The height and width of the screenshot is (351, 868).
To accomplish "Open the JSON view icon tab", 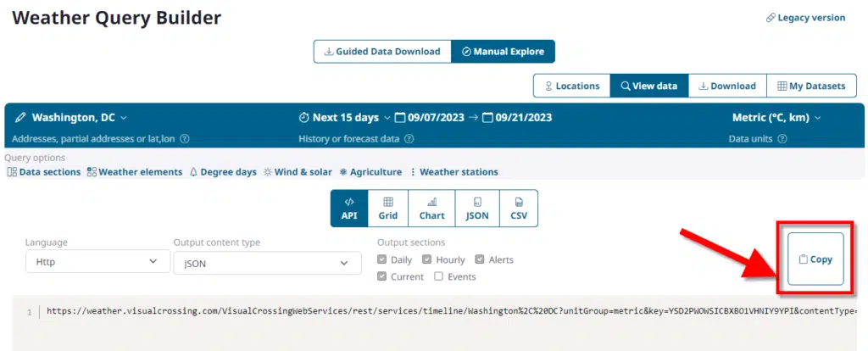I will (477, 208).
